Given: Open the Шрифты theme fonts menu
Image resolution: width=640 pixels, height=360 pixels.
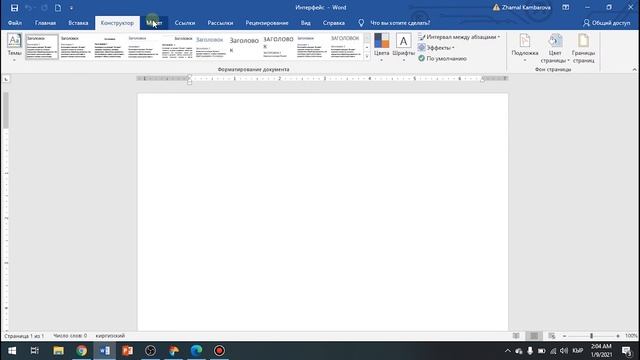Looking at the screenshot, I should pos(403,47).
